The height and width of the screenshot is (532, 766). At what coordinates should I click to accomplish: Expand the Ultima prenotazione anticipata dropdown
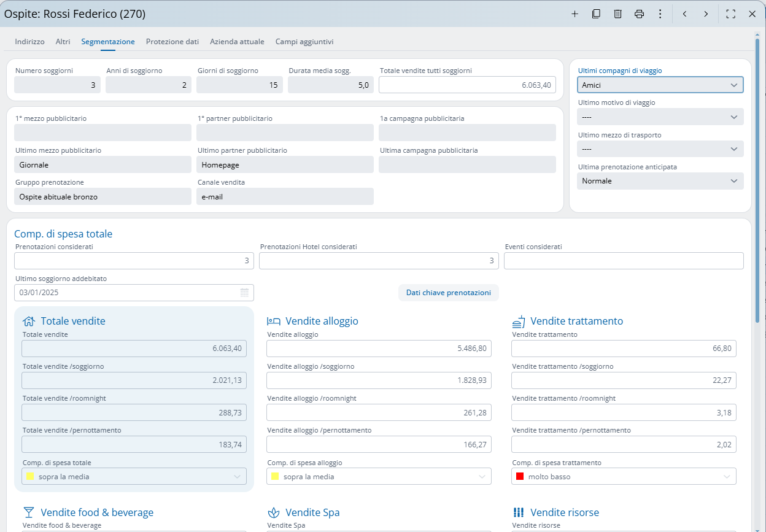point(733,181)
